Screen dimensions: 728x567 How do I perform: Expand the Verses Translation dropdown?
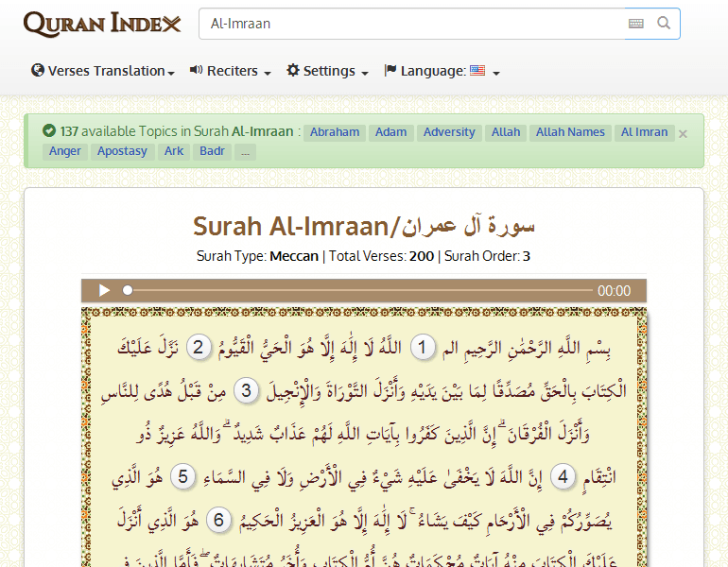103,71
